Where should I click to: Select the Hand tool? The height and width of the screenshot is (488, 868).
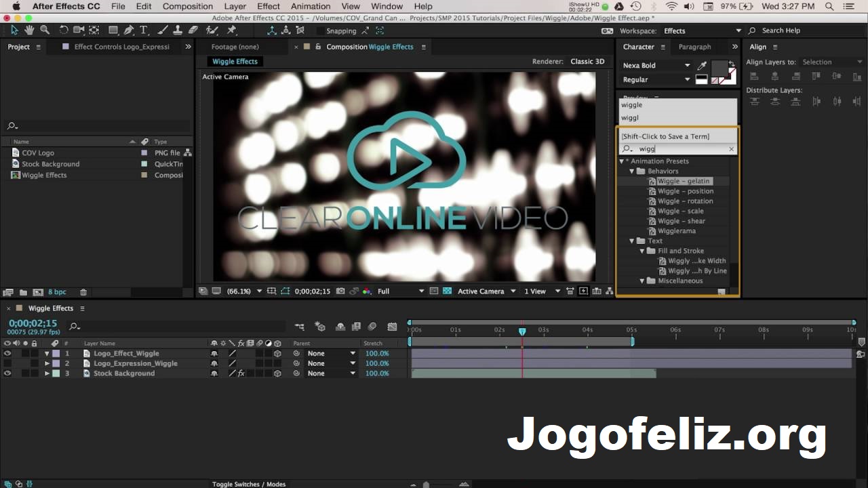click(x=29, y=30)
